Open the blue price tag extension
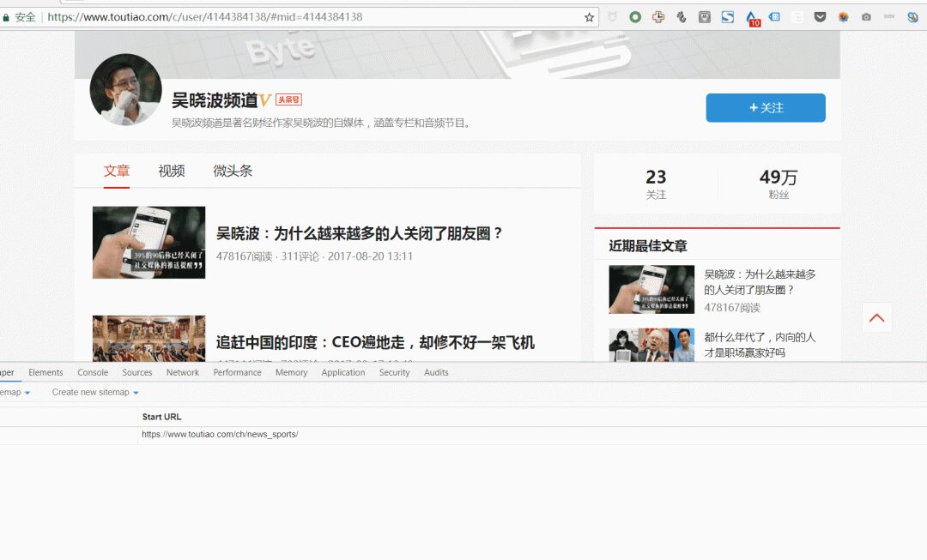The height and width of the screenshot is (560, 927). [774, 17]
